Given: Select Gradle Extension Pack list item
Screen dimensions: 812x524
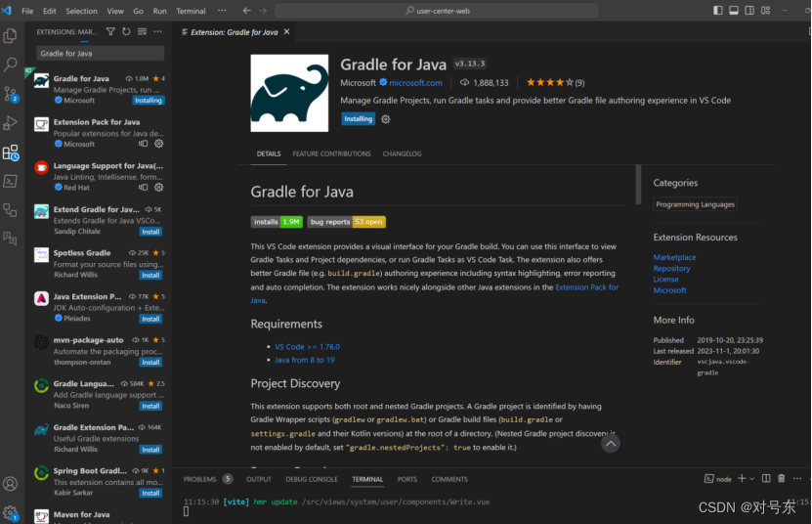Looking at the screenshot, I should 99,438.
